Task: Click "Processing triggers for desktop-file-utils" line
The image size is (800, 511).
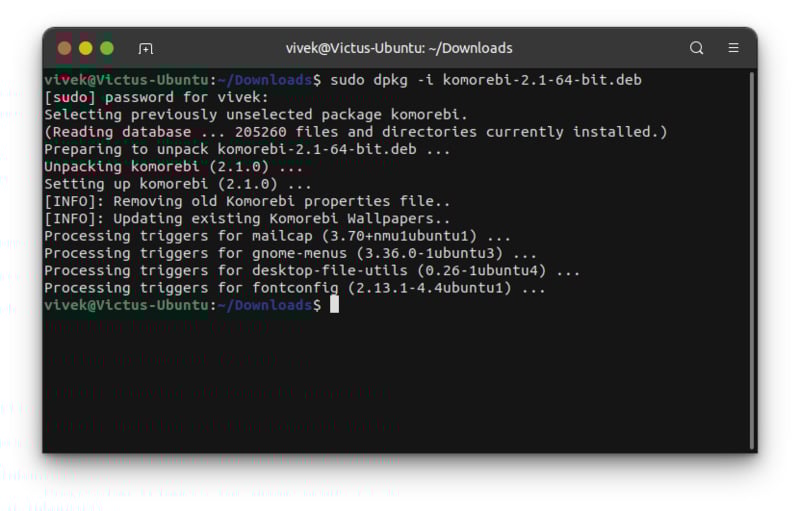Action: [312, 271]
